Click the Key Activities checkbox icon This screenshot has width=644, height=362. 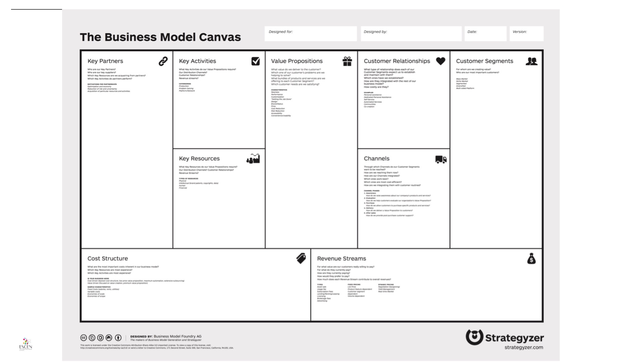(x=255, y=61)
